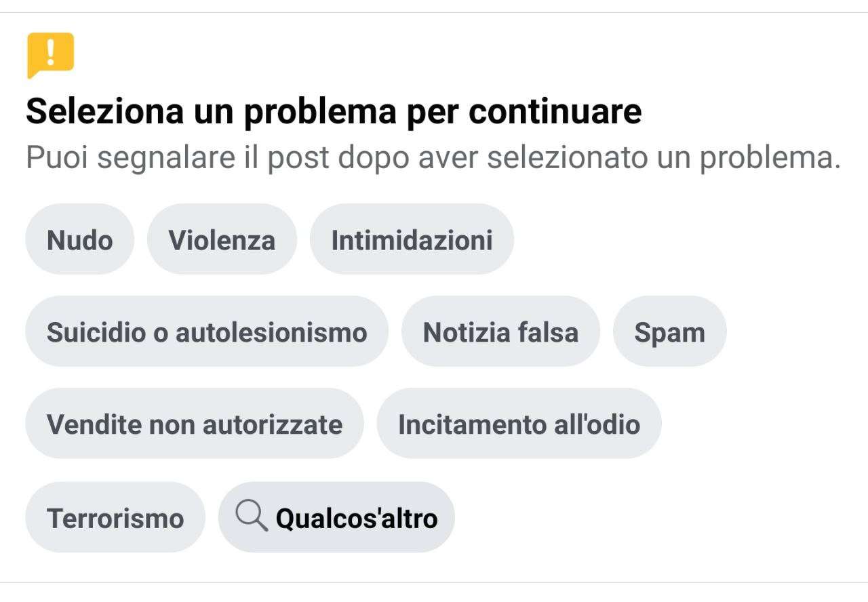This screenshot has width=868, height=602.
Task: Report the post for nudity (Nudo)
Action: (80, 239)
